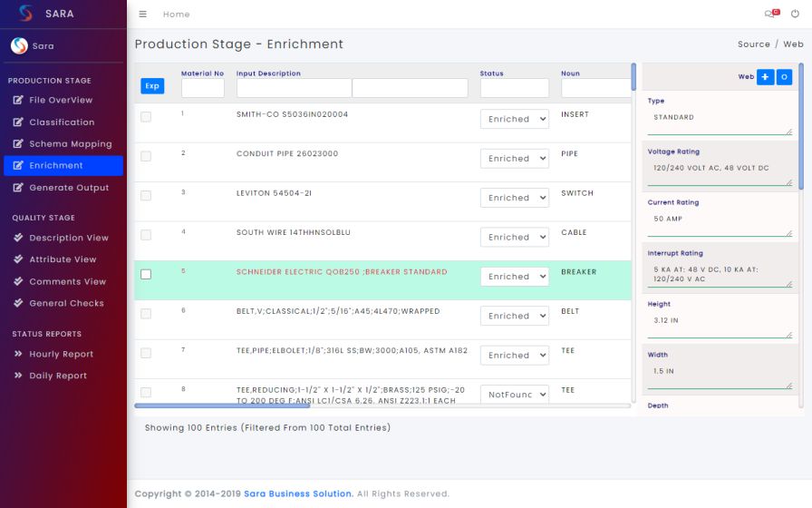Click the table vertical scrollbar thumb
812x508 pixels.
point(633,77)
